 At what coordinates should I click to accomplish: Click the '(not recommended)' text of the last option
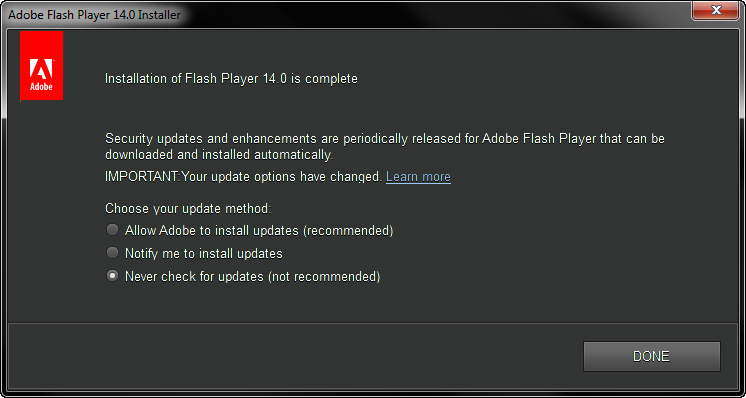coord(324,276)
